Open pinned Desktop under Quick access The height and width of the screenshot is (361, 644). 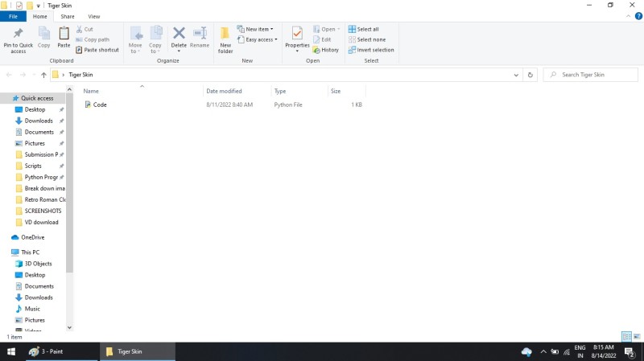click(x=35, y=109)
